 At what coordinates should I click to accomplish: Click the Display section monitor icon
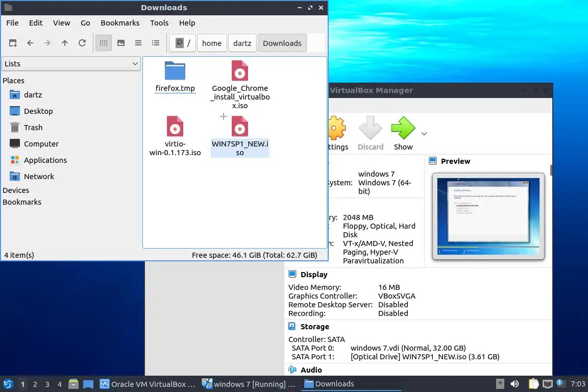tap(292, 274)
